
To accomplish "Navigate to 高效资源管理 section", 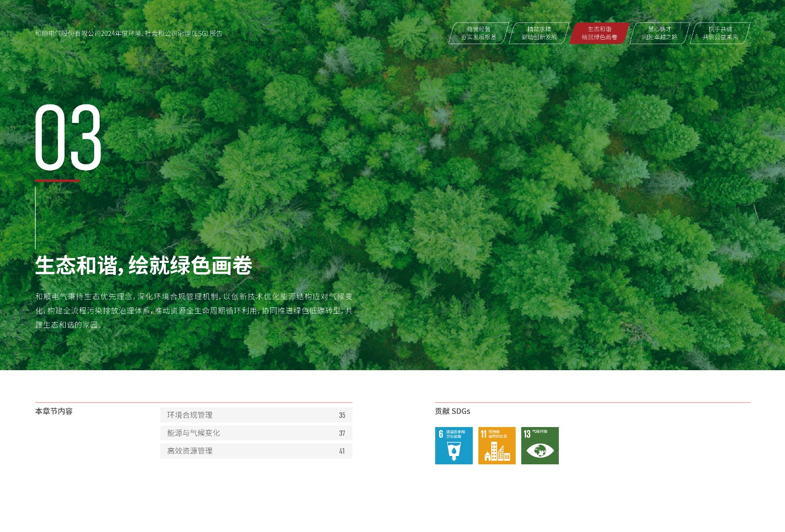I will tap(190, 451).
